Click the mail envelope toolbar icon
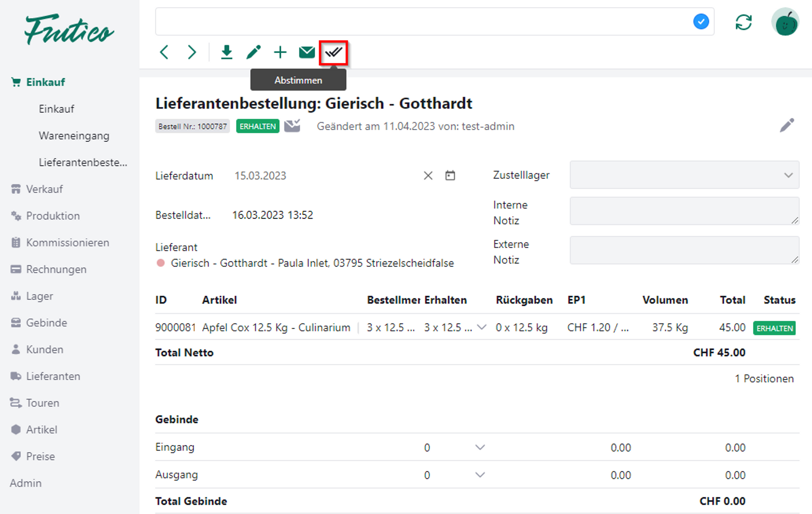The height and width of the screenshot is (514, 812). tap(307, 52)
